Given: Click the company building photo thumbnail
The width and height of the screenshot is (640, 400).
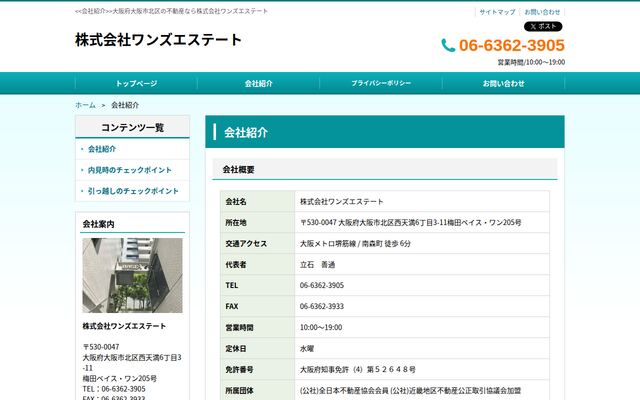Looking at the screenshot, I should 132,276.
